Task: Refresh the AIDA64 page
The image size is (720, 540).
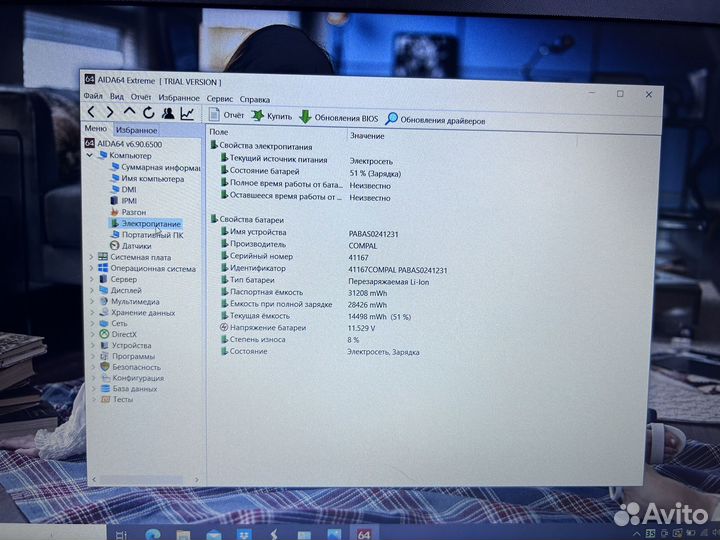Action: point(148,112)
